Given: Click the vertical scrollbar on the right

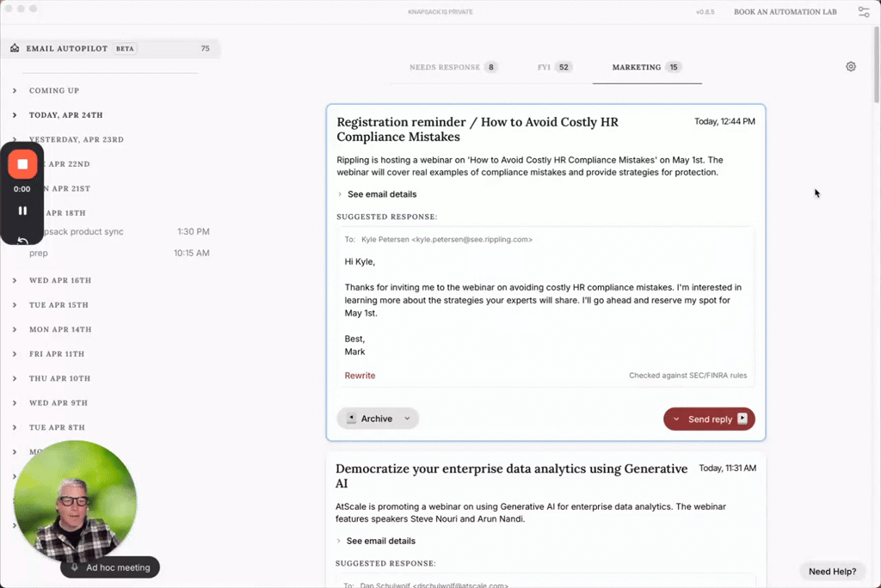Looking at the screenshot, I should click(877, 64).
